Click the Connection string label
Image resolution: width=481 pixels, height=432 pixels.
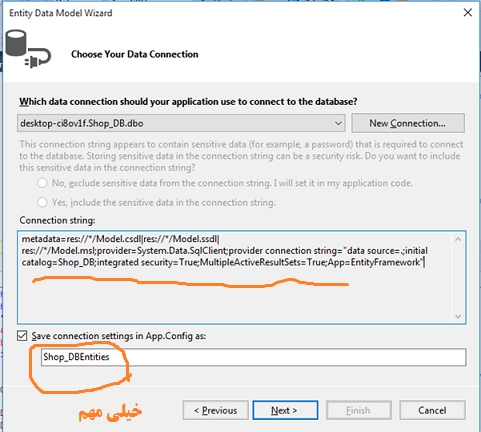[x=57, y=220]
